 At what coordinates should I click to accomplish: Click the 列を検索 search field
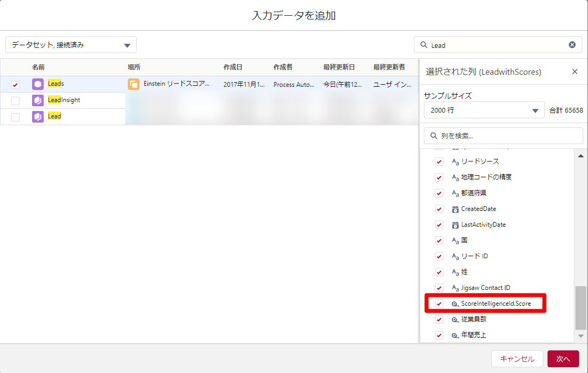tap(503, 136)
